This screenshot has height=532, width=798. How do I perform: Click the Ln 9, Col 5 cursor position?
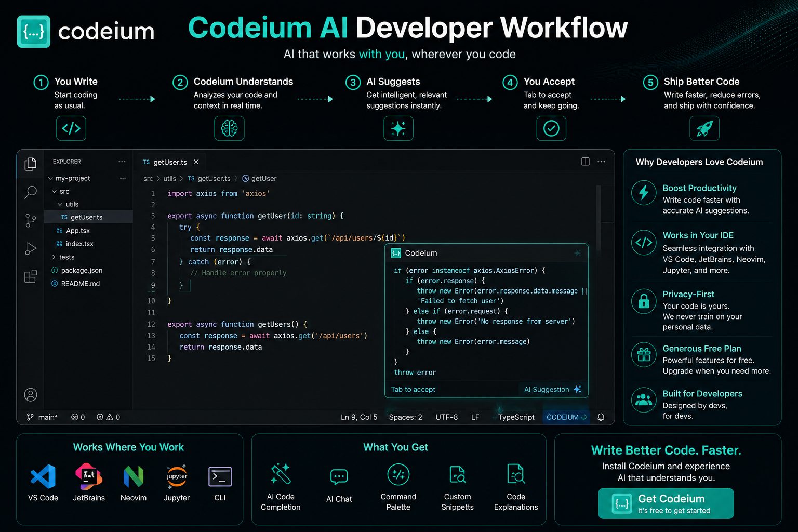359,417
